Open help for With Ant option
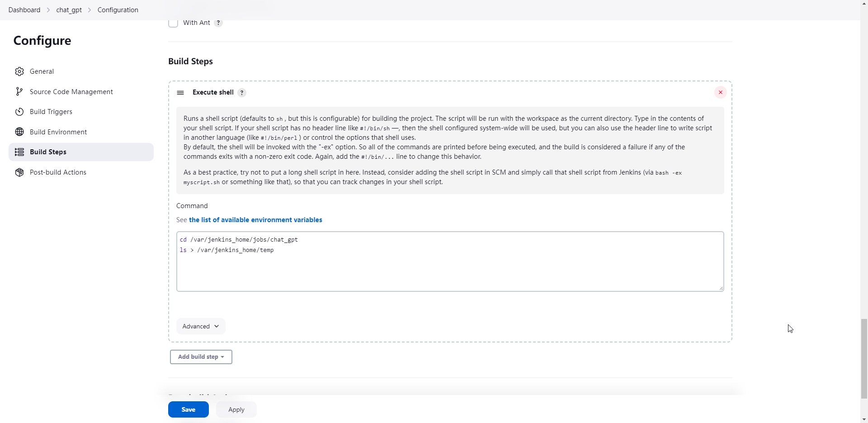This screenshot has width=868, height=423. 218,23
